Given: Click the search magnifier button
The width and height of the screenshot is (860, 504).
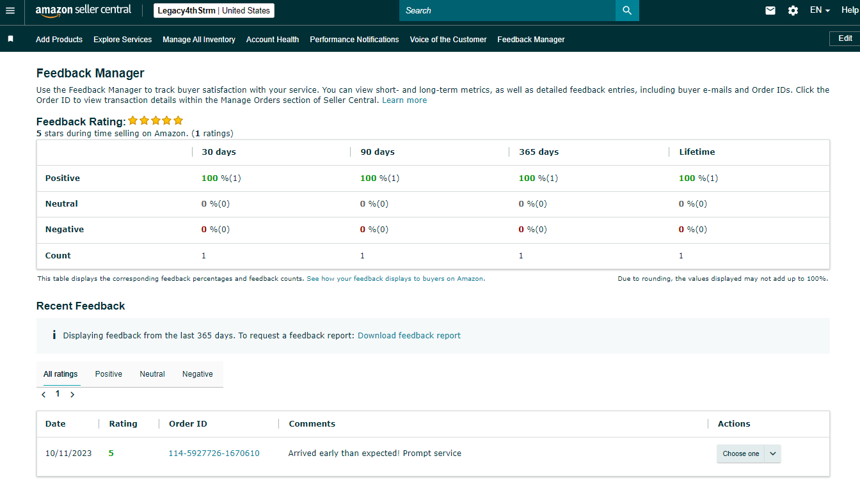Looking at the screenshot, I should point(627,10).
